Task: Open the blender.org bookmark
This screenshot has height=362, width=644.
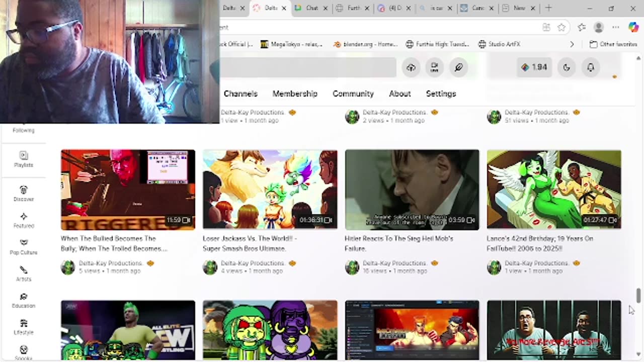Action: [365, 44]
